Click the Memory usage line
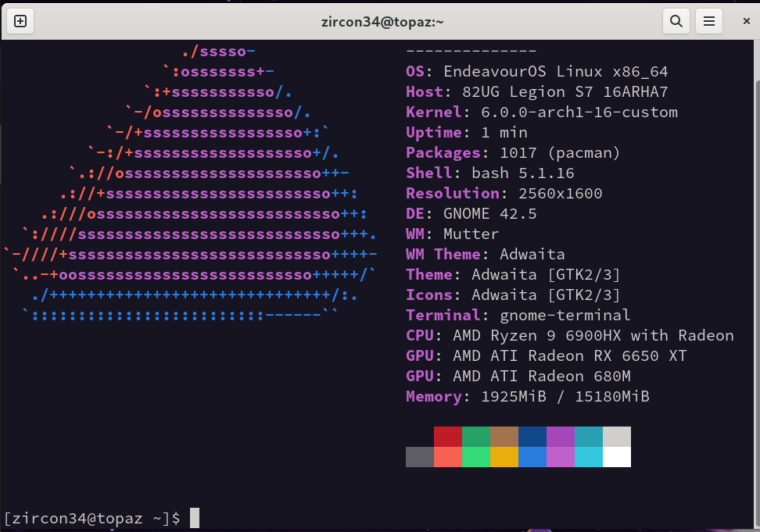The image size is (760, 532). coord(527,397)
